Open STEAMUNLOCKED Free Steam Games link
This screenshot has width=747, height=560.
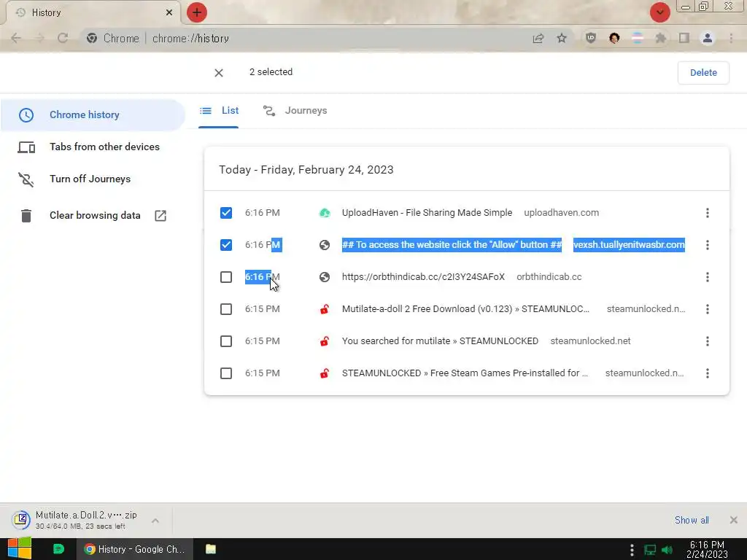point(465,373)
